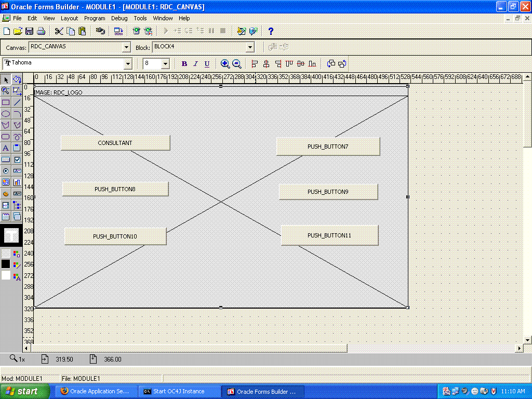Viewport: 532px width, 399px height.
Task: Select the Rectangle drawing tool
Action: [6, 102]
